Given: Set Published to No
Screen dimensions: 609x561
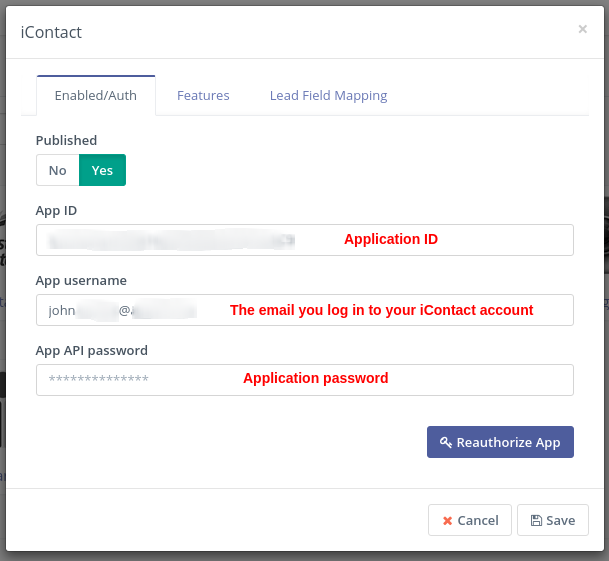Looking at the screenshot, I should [58, 170].
